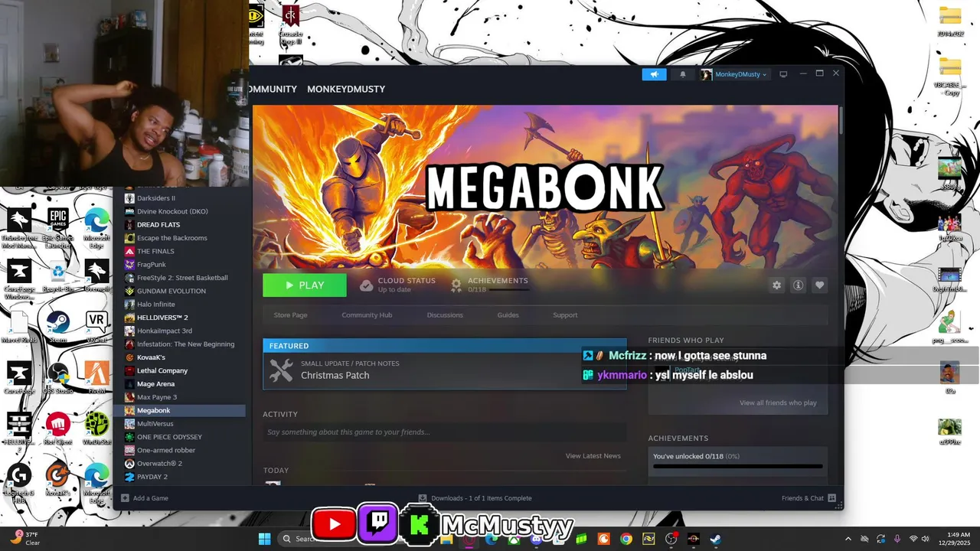The width and height of the screenshot is (980, 551).
Task: Click Downloads status icon in Steam footer
Action: (423, 498)
